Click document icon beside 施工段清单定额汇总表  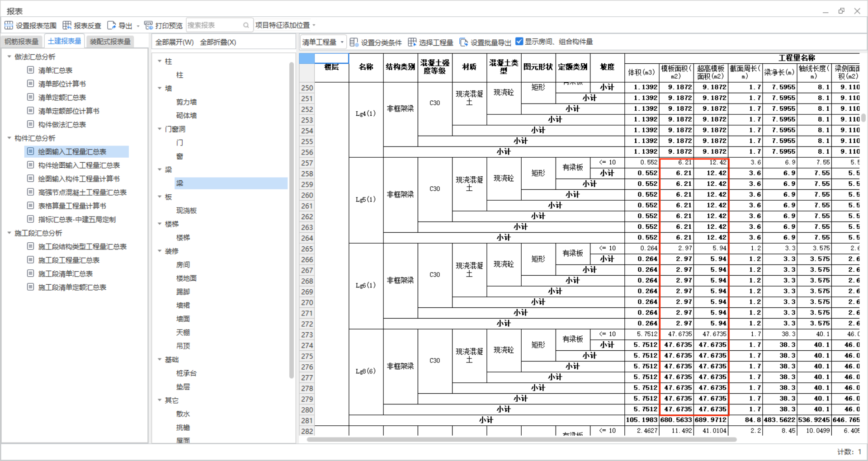click(30, 287)
